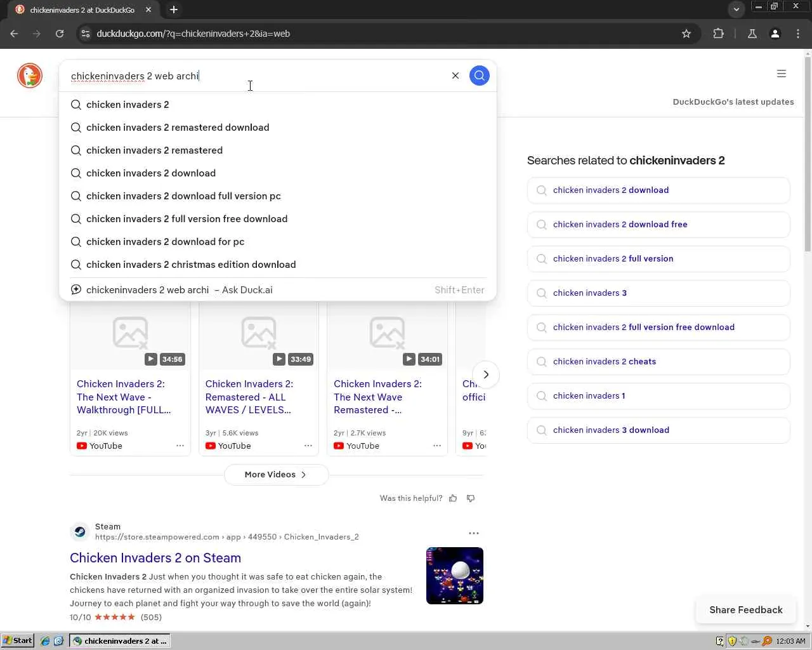Screen dimensions: 812x650
Task: Open Chrome three-dot menu
Action: point(798,34)
